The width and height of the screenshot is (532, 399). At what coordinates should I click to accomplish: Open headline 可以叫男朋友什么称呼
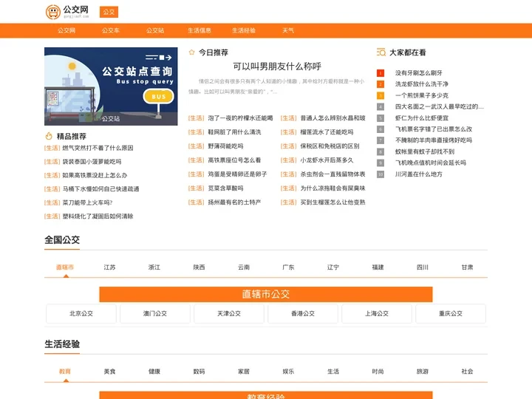(277, 66)
